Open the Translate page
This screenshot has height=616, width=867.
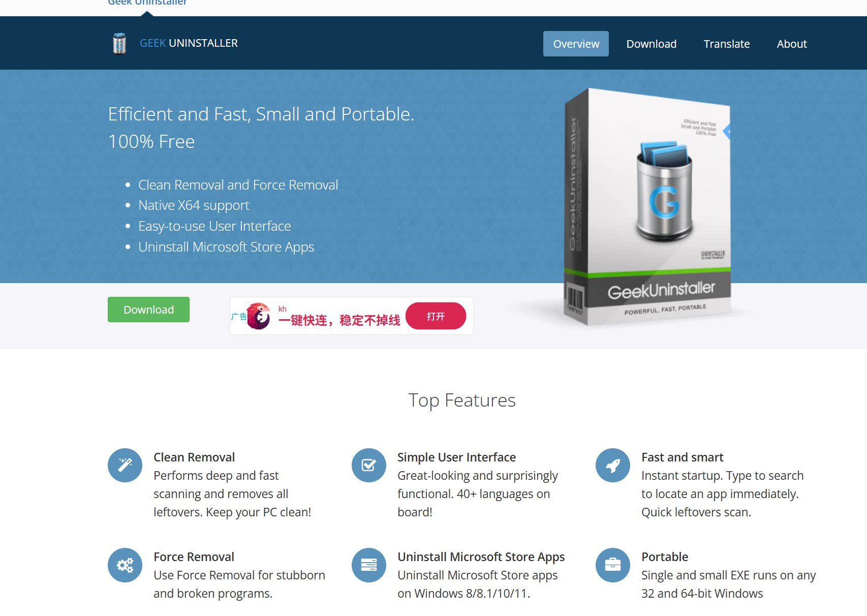726,44
